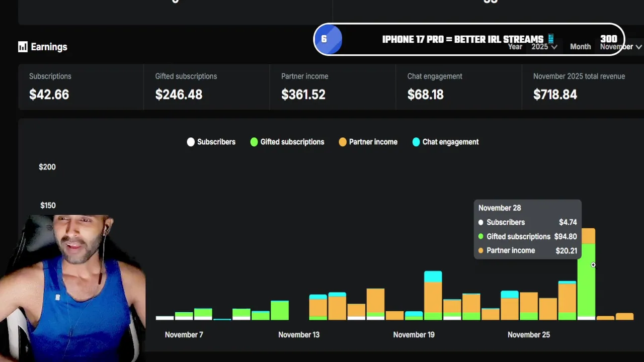
Task: Click the November 7 axis label
Action: tap(184, 335)
